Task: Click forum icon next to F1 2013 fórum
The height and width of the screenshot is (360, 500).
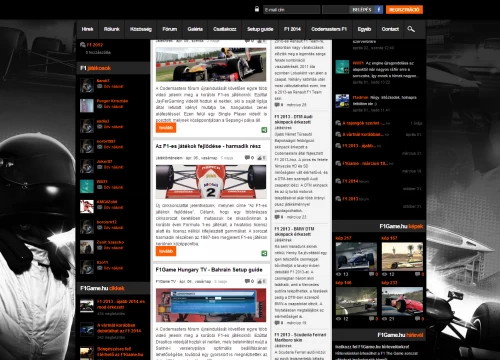Action: pos(338,199)
